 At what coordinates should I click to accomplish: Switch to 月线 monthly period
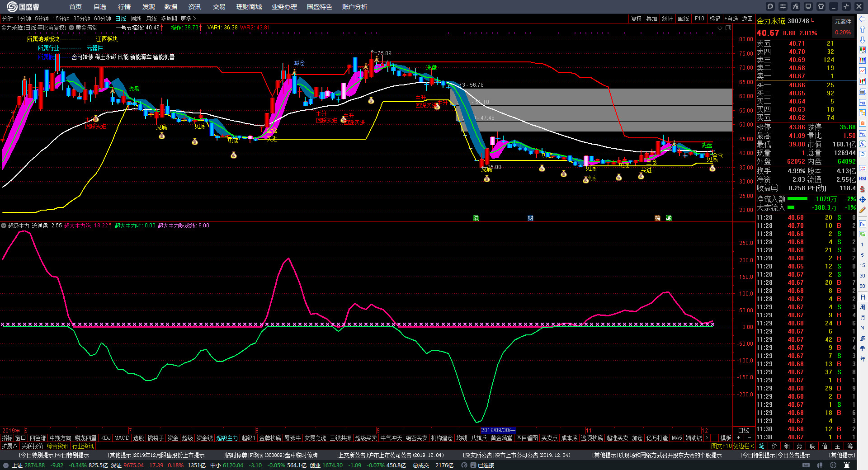151,19
